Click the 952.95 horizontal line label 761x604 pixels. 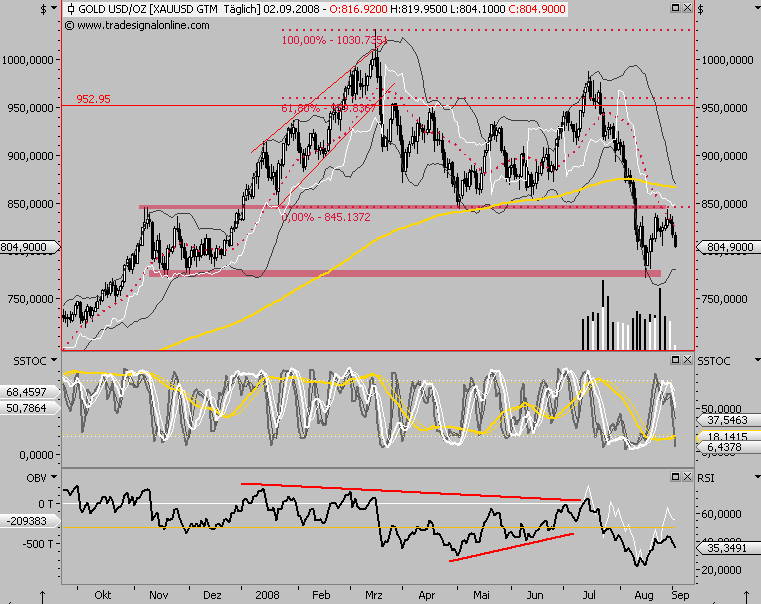[94, 99]
